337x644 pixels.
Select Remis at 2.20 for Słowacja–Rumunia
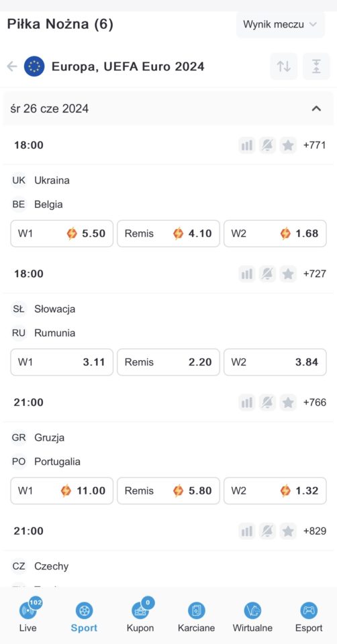click(x=168, y=362)
